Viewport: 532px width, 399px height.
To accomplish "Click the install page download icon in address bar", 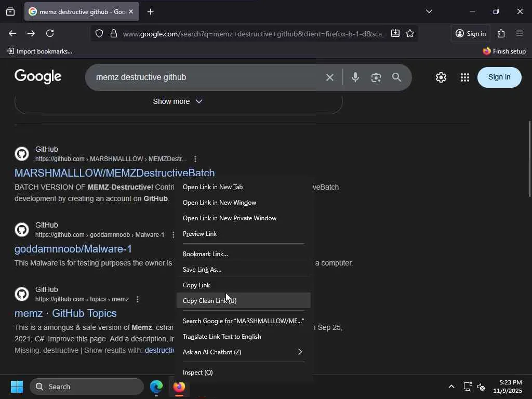I will coord(395,33).
